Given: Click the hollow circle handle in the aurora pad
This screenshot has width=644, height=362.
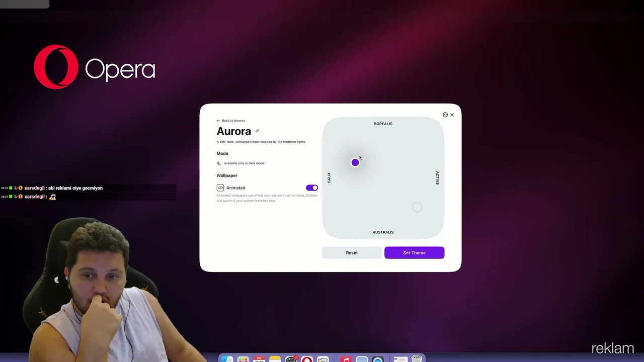Looking at the screenshot, I should 417,207.
